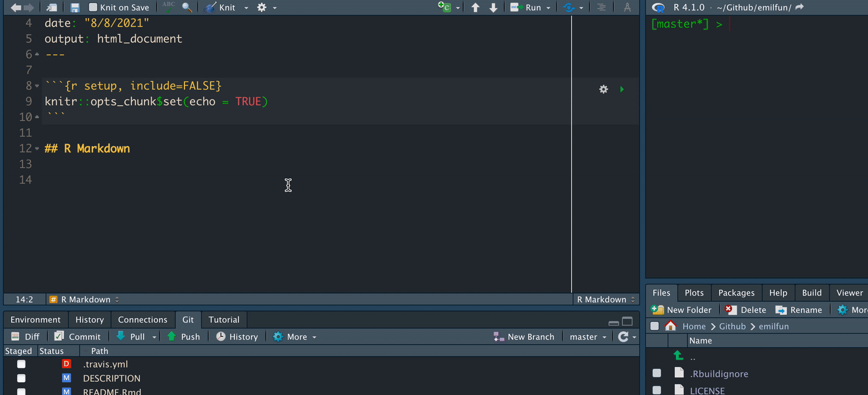Toggle document outline icon
The height and width of the screenshot is (395, 868).
tap(602, 8)
